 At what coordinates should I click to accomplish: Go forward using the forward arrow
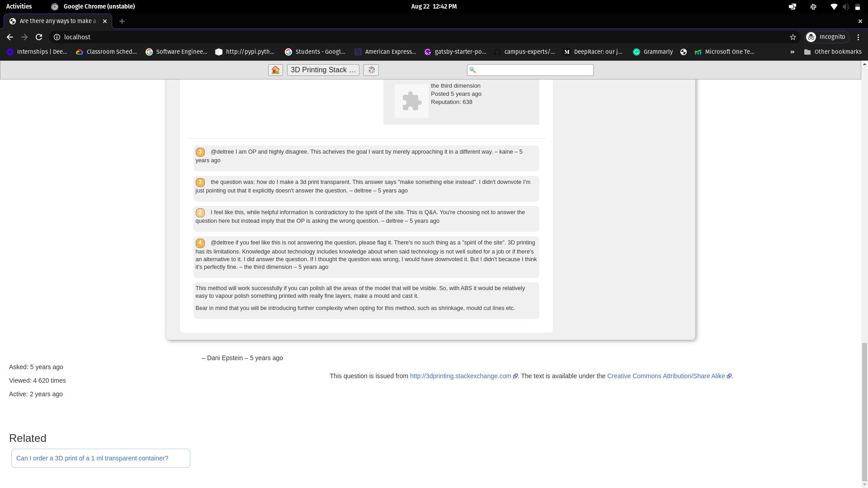point(24,37)
